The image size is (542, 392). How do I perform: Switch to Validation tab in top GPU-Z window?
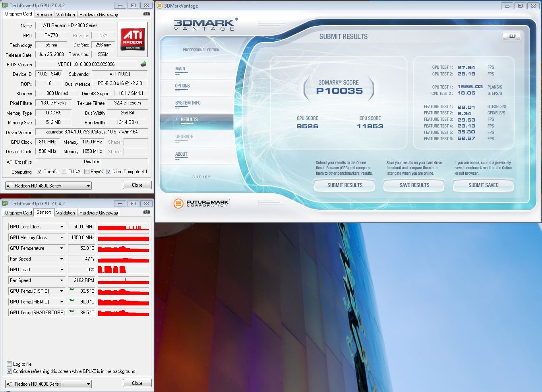pyautogui.click(x=66, y=14)
